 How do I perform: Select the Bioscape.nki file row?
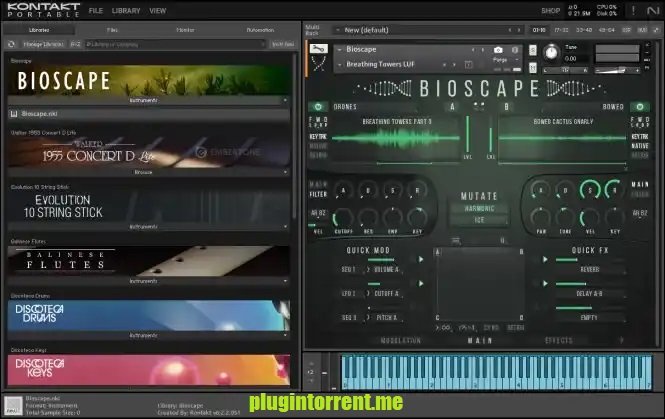[148, 114]
